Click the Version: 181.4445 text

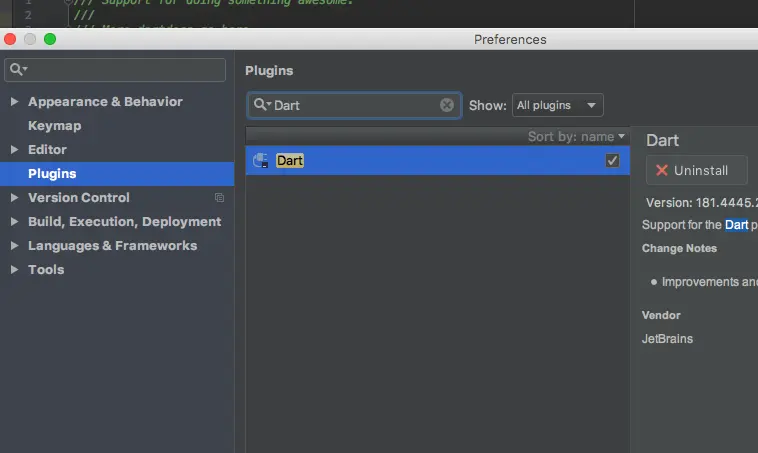(702, 203)
